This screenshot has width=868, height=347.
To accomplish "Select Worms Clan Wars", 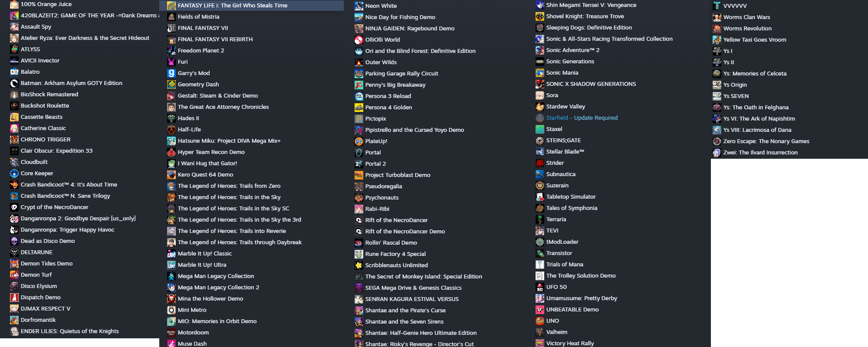I will tap(746, 17).
